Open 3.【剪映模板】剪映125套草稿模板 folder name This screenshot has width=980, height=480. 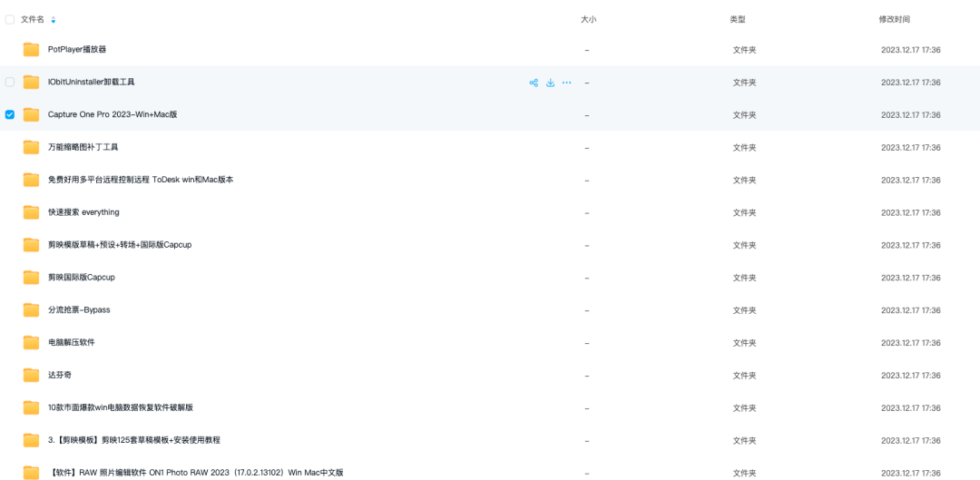pyautogui.click(x=133, y=439)
